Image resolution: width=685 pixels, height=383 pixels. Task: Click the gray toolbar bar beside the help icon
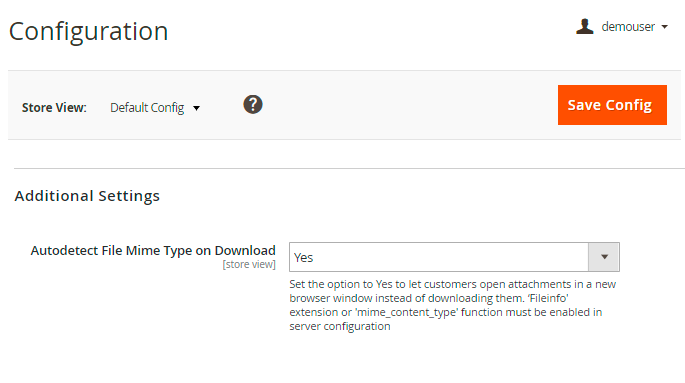pos(410,105)
